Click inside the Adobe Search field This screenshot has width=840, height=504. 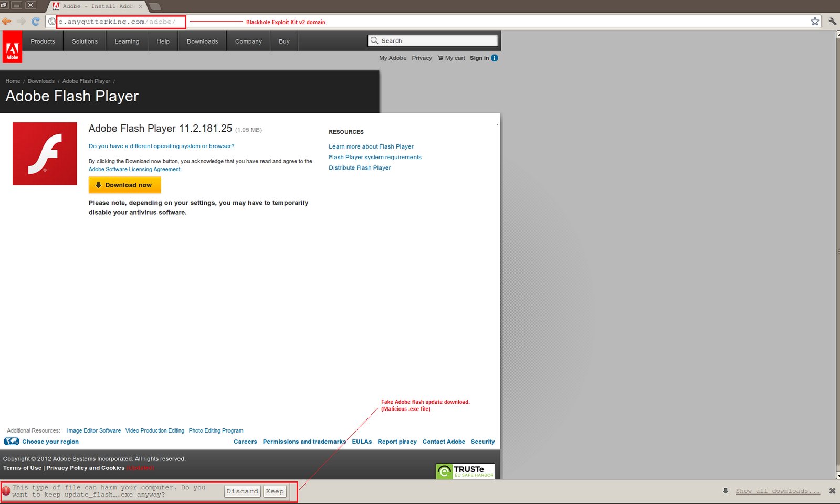436,41
